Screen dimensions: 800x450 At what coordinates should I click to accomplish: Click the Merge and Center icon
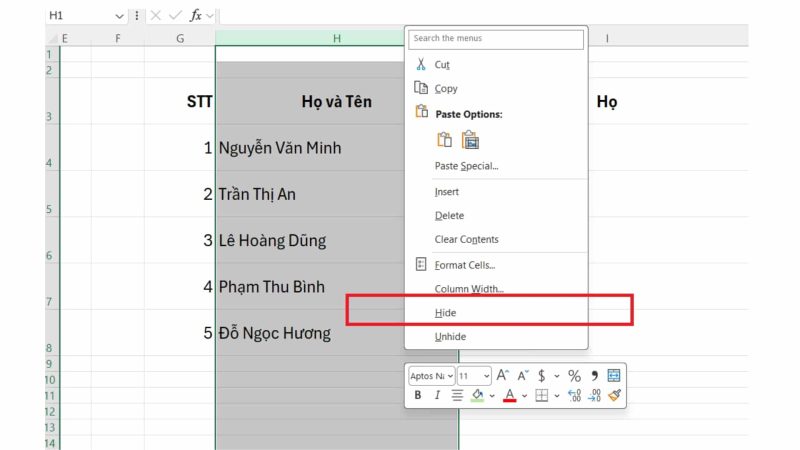(614, 376)
